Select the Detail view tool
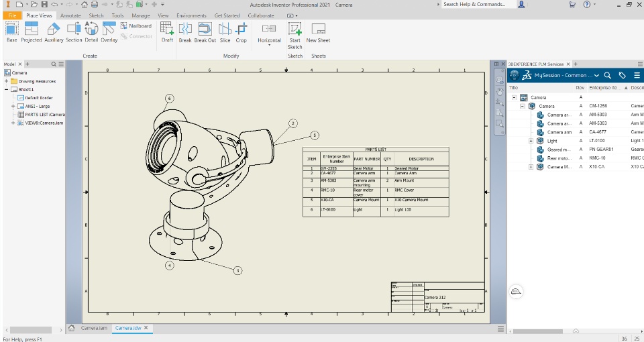The image size is (644, 342). pos(91,32)
